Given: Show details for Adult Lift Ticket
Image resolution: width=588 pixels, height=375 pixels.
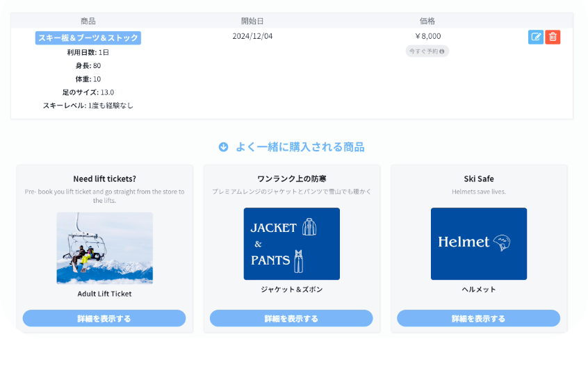Looking at the screenshot, I should pyautogui.click(x=104, y=318).
